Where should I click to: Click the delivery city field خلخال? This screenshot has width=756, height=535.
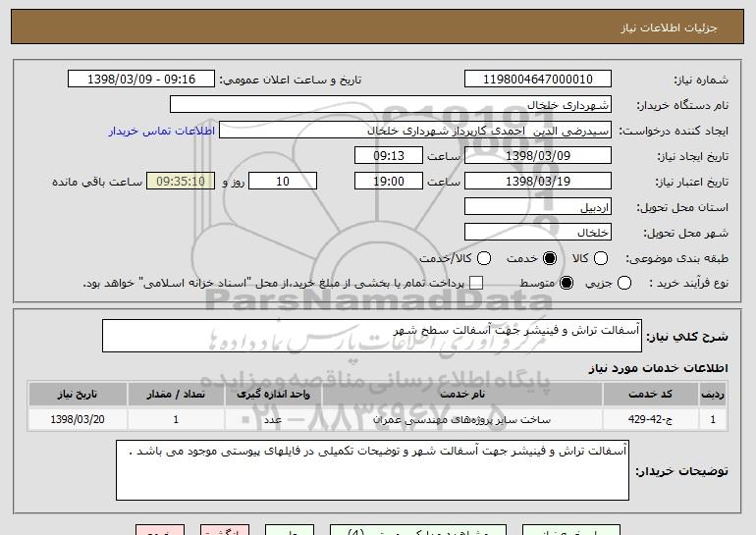click(x=538, y=233)
